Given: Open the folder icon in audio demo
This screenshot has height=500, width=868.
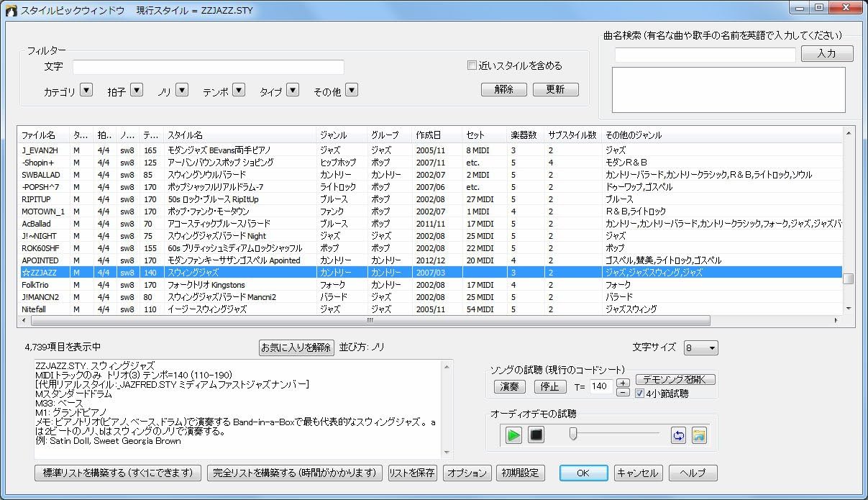Looking at the screenshot, I should pos(699,435).
